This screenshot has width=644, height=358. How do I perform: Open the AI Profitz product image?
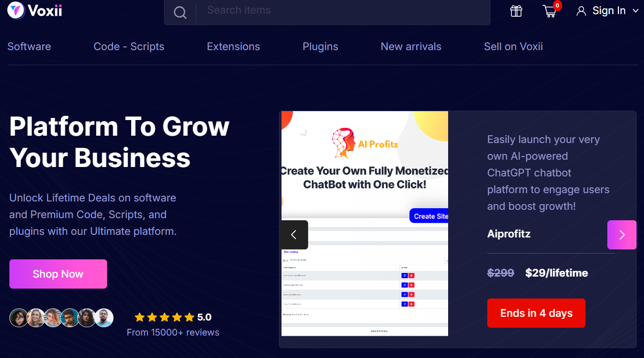click(365, 223)
